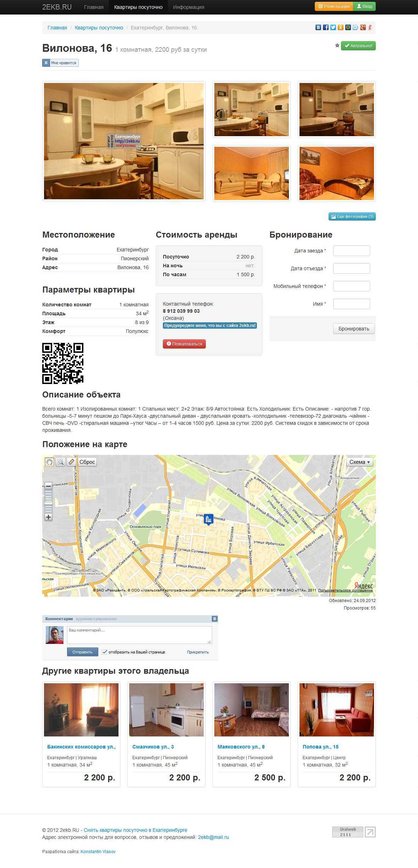Image resolution: width=418 pixels, height=868 pixels.
Task: Click the green 'Актуально!' button
Action: (x=358, y=46)
